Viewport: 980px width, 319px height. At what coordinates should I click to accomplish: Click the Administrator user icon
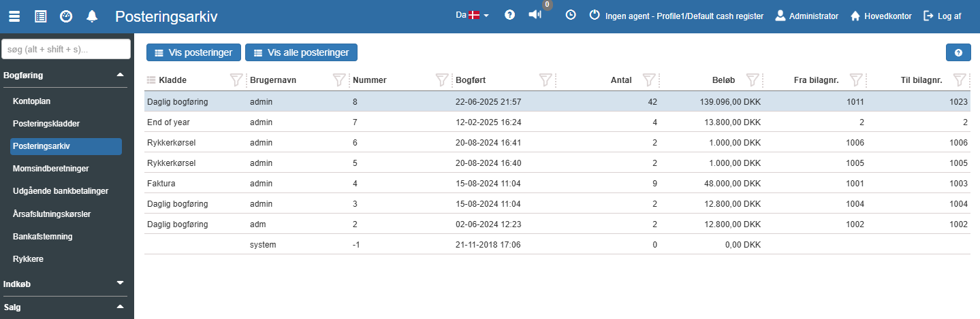point(780,15)
